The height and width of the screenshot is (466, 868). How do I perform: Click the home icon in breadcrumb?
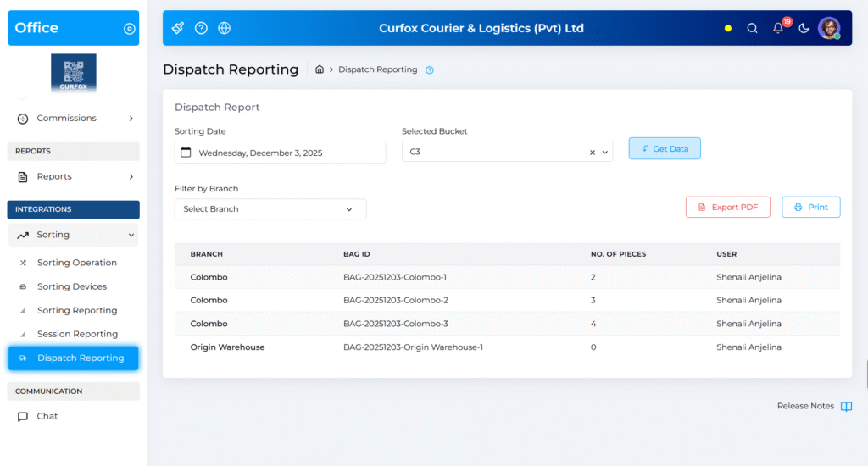coord(320,69)
